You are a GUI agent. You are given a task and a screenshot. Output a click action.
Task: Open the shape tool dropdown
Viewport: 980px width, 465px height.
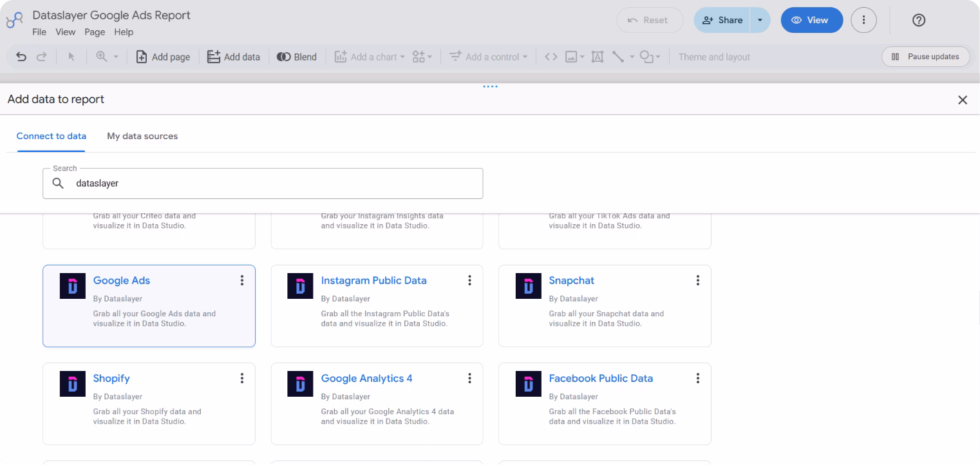point(651,57)
